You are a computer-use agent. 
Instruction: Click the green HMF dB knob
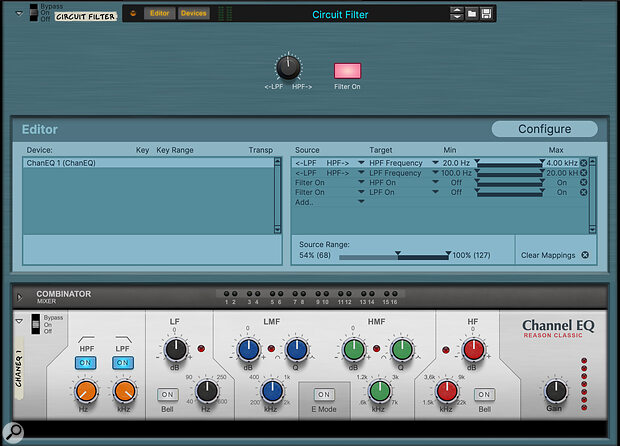(354, 350)
